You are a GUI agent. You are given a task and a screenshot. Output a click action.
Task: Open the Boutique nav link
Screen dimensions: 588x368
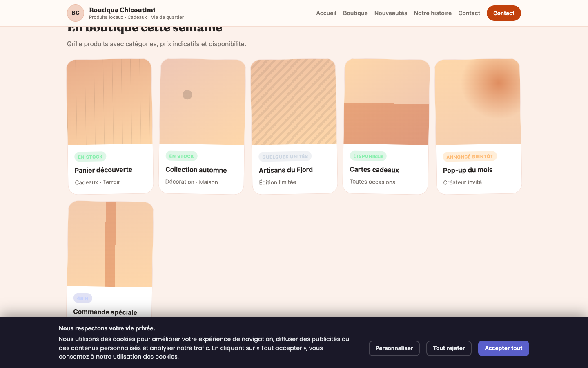click(x=355, y=13)
